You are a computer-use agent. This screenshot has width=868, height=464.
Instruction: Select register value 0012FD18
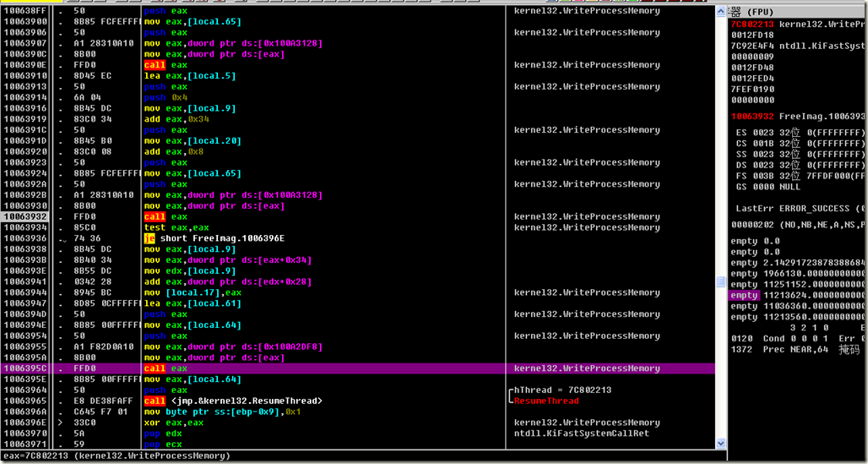coord(752,35)
